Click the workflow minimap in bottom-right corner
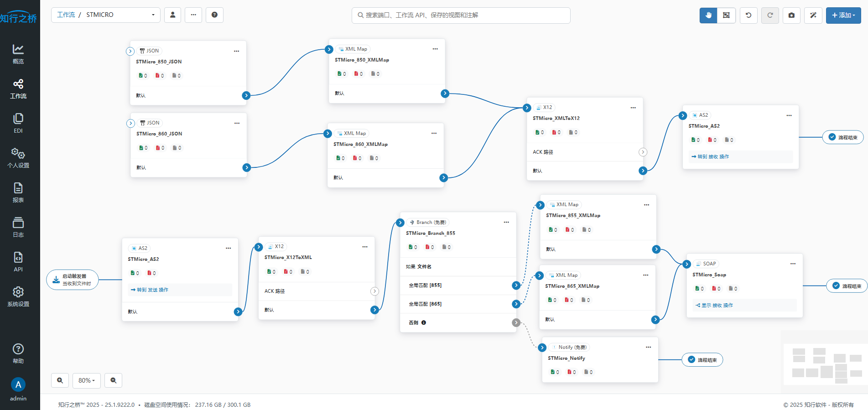 pyautogui.click(x=826, y=363)
